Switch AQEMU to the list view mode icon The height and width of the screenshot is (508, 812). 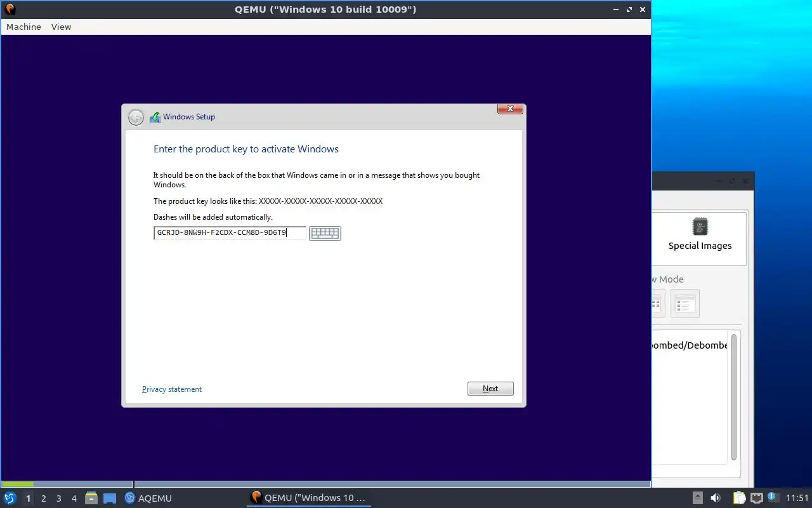[684, 304]
